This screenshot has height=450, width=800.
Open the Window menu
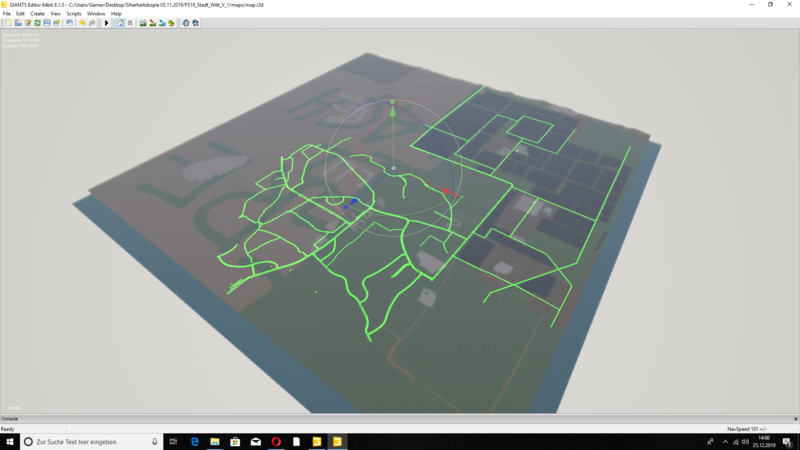coord(96,13)
